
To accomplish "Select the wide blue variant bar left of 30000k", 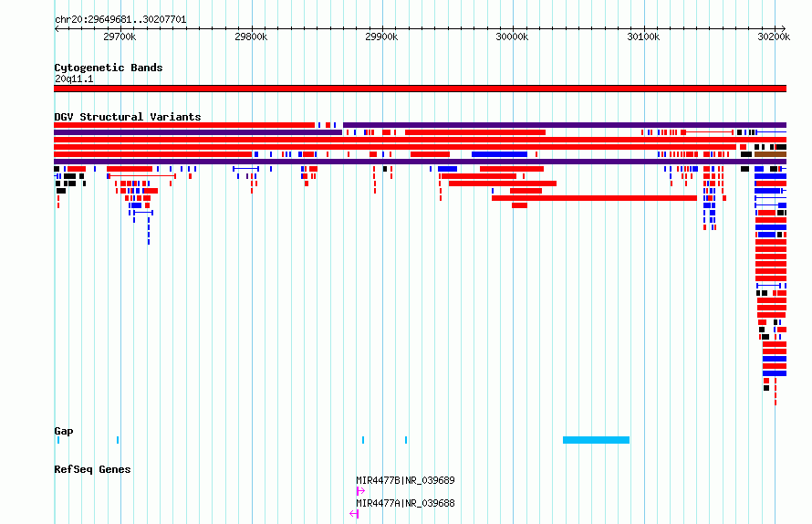I will point(499,154).
